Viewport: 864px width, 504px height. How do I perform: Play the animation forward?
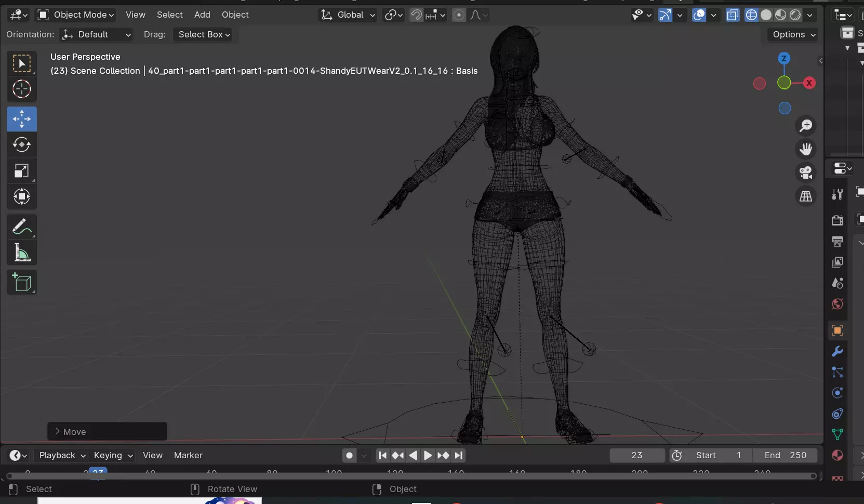[428, 456]
